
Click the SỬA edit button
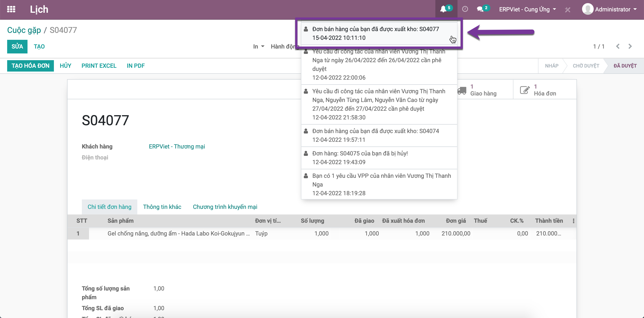coord(17,47)
